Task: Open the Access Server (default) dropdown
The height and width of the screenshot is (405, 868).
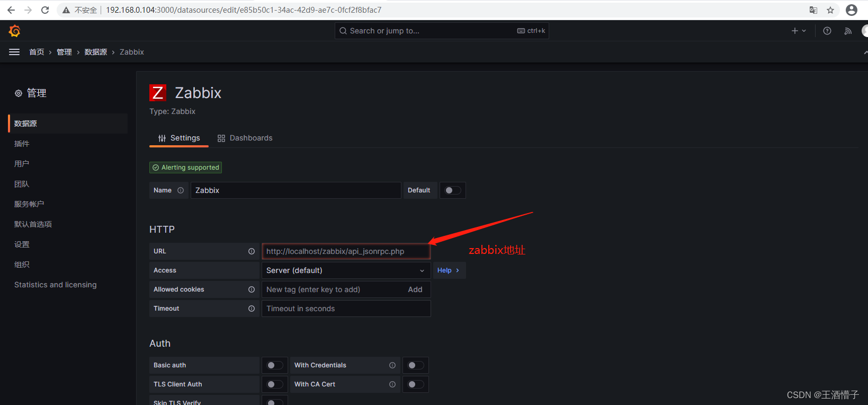Action: pyautogui.click(x=346, y=270)
